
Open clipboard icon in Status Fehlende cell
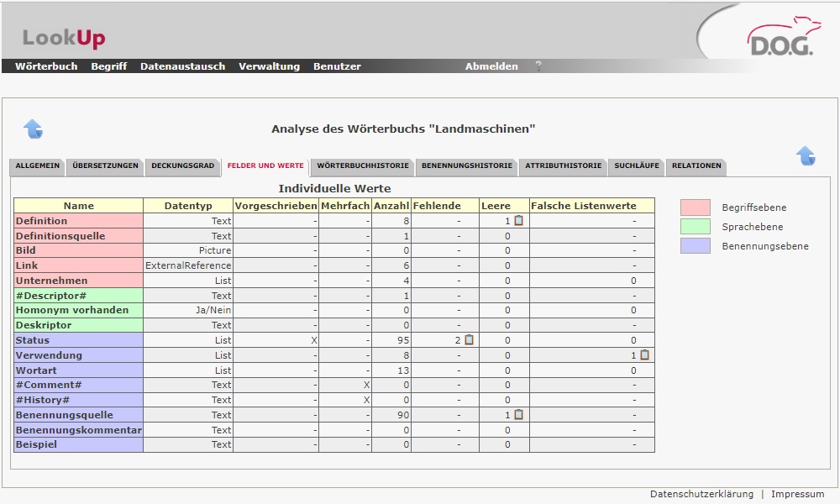[469, 340]
